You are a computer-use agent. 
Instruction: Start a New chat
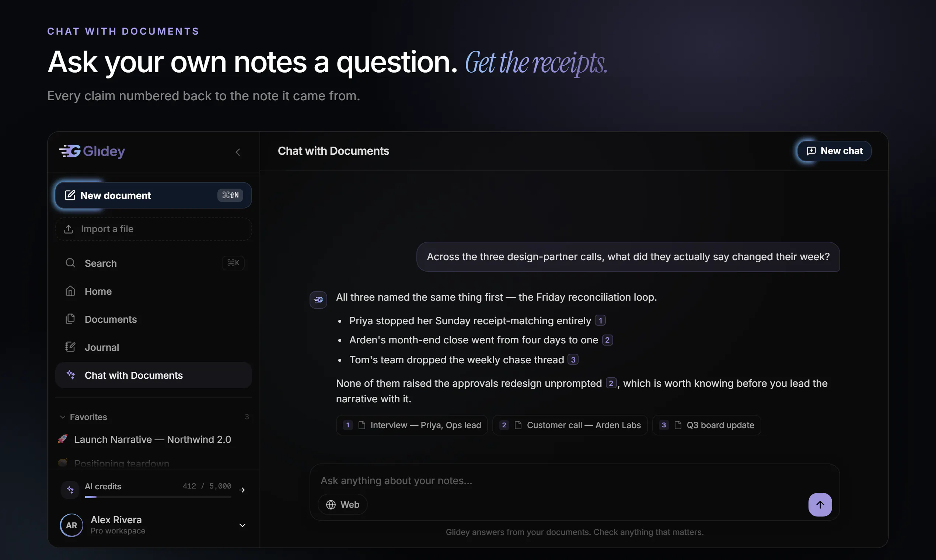(834, 151)
